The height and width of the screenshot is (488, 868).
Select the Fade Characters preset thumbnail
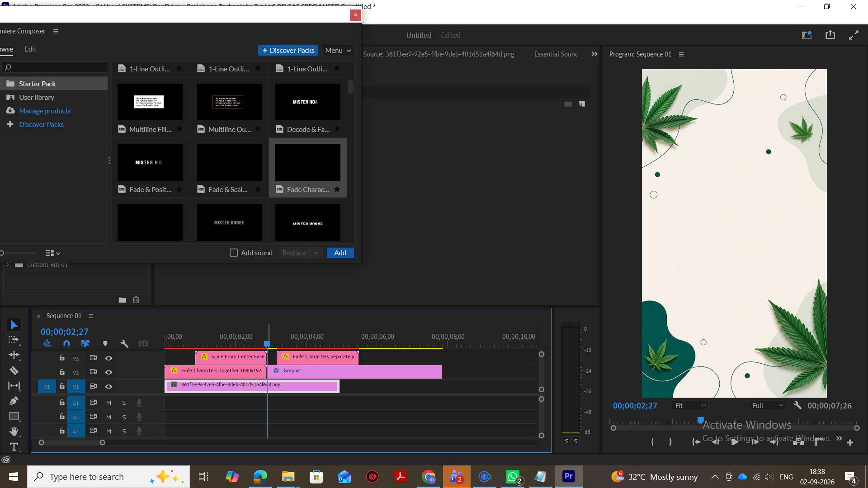(308, 162)
